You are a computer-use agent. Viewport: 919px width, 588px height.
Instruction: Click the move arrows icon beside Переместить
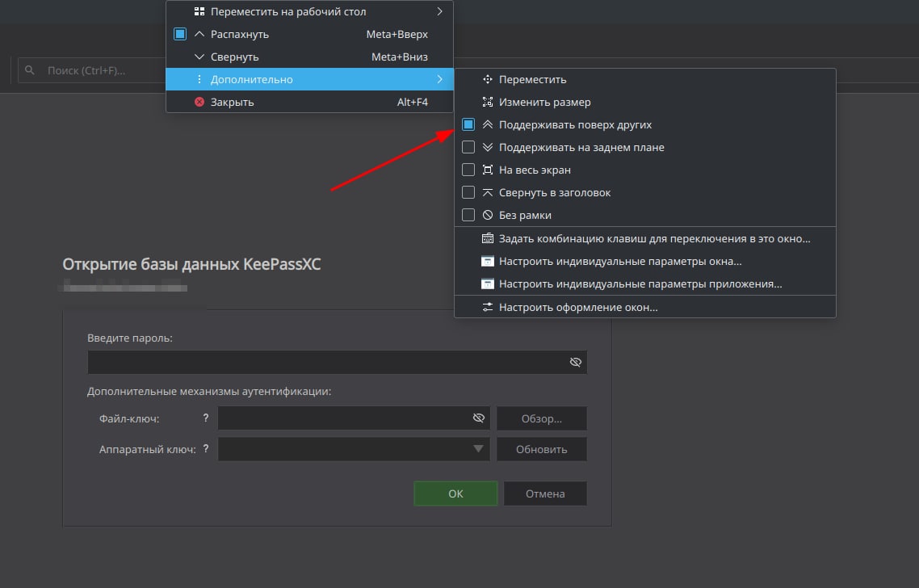tap(488, 79)
